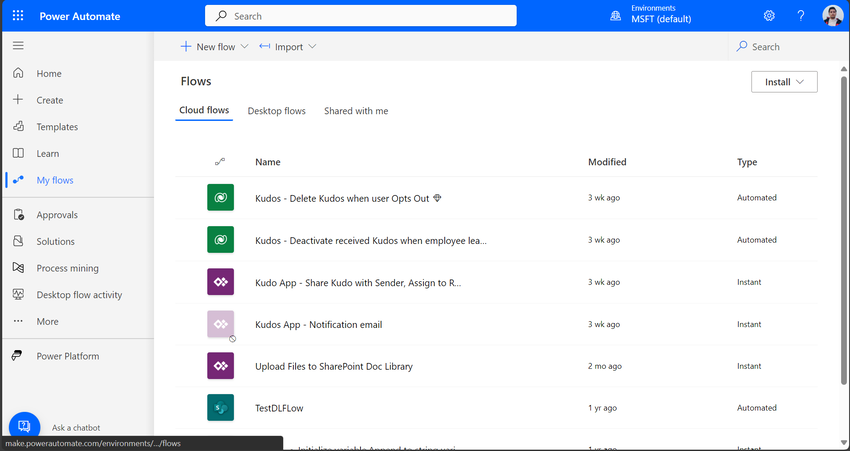Open Help question mark in header
850x451 pixels.
(801, 16)
